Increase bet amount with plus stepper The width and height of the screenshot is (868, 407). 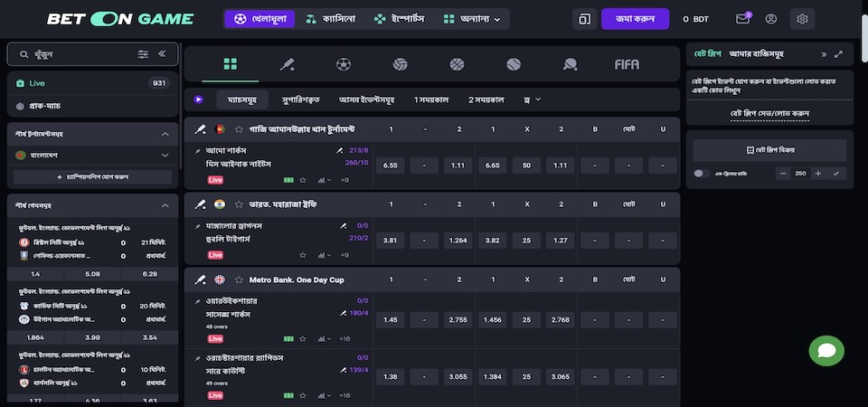(x=817, y=173)
